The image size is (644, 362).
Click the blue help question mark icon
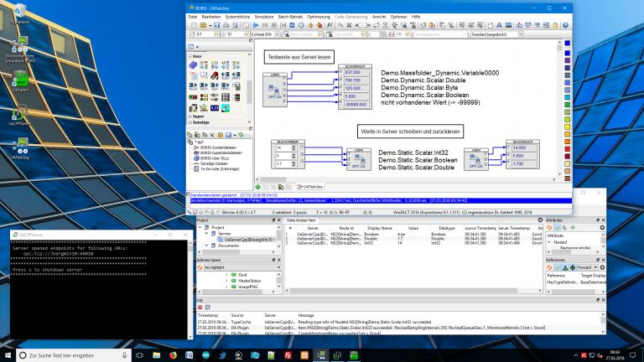565,25
